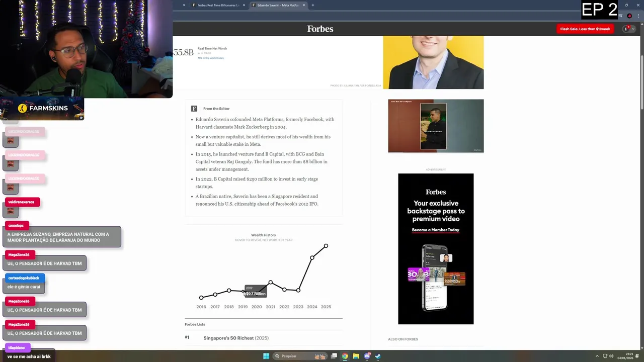Screen dimensions: 644x362
Task: Click the cortesdogokublack chat message
Action: [24, 287]
